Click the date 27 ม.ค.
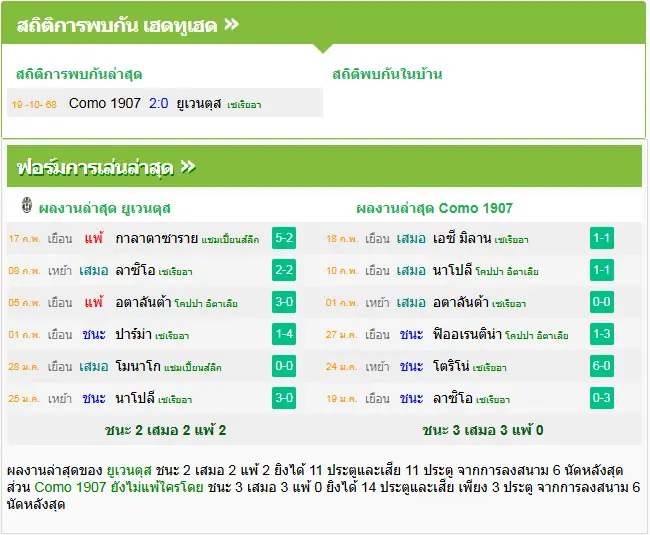The image size is (650, 535). (x=342, y=334)
